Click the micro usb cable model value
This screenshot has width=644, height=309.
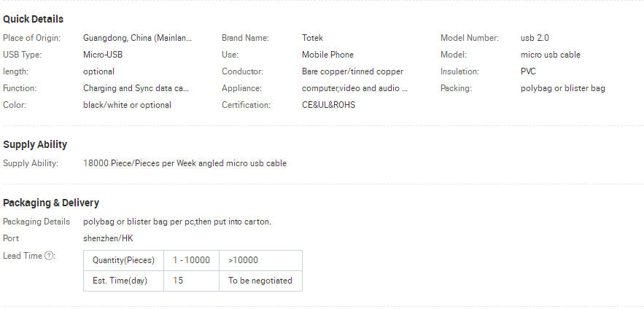551,55
